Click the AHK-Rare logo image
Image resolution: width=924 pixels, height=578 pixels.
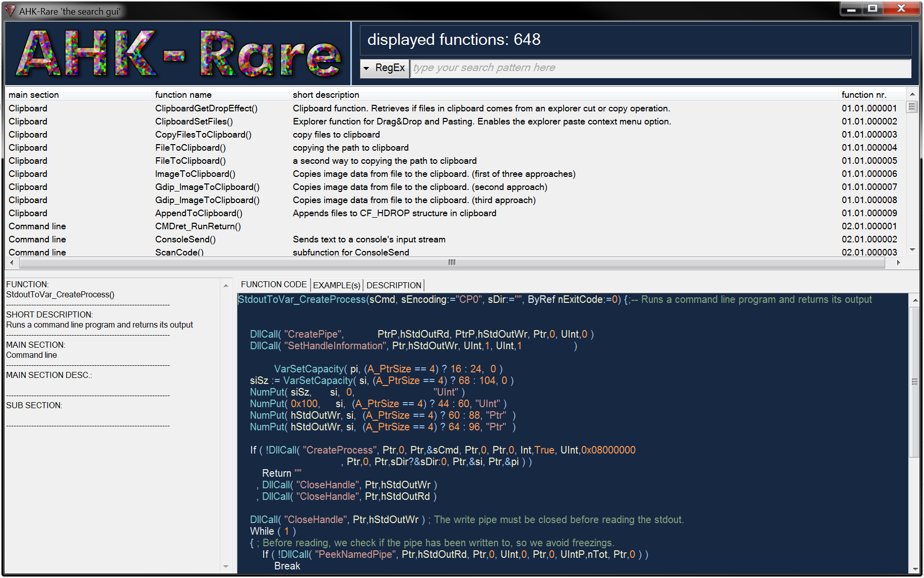click(x=176, y=53)
